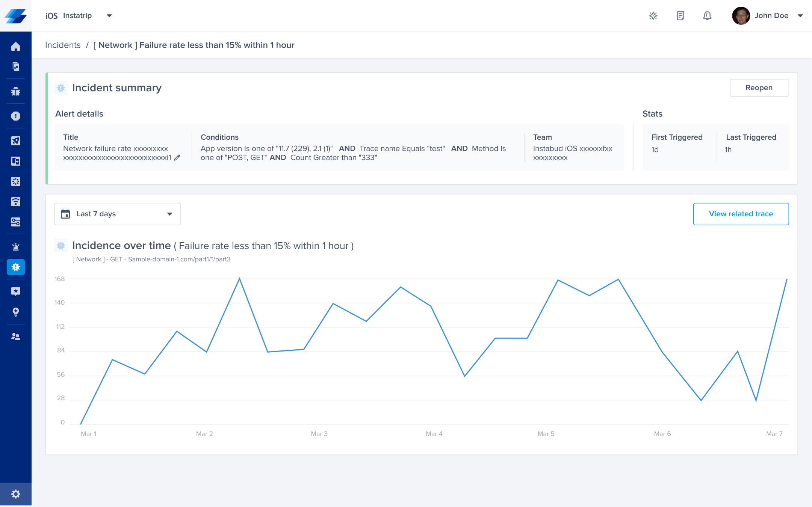This screenshot has width=812, height=507.
Task: Click the notifications bell icon
Action: click(x=707, y=16)
